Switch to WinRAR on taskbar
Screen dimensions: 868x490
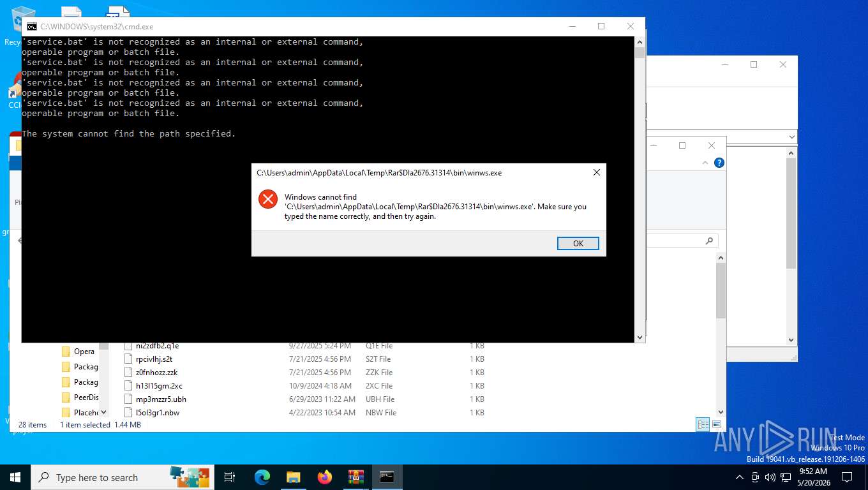(355, 477)
